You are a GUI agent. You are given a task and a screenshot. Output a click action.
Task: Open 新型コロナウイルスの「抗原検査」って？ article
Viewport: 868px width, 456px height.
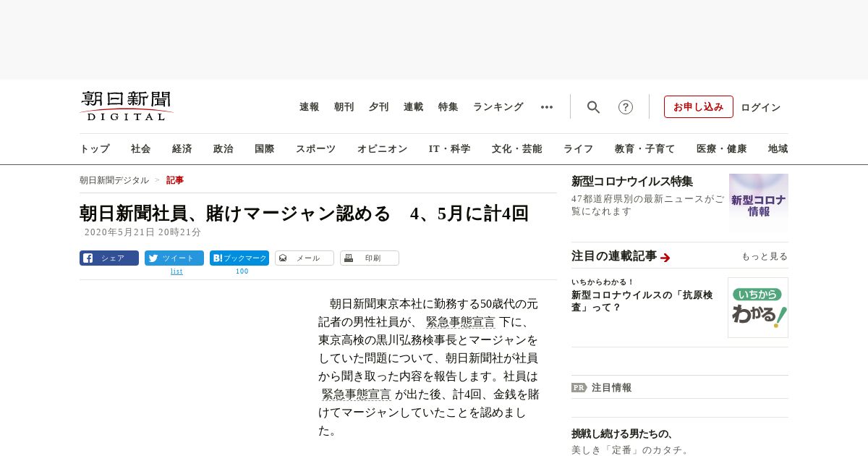click(x=642, y=301)
